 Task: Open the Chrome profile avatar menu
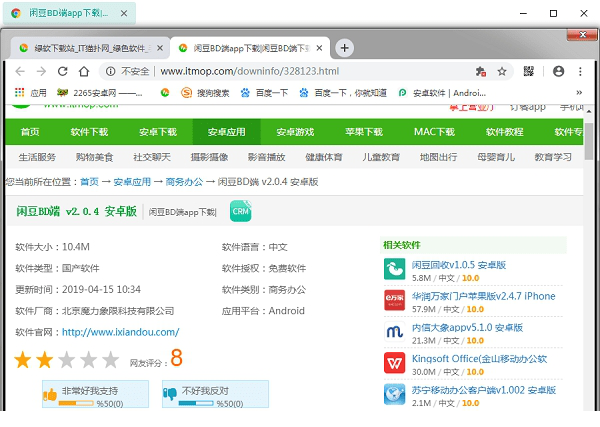[x=557, y=71]
